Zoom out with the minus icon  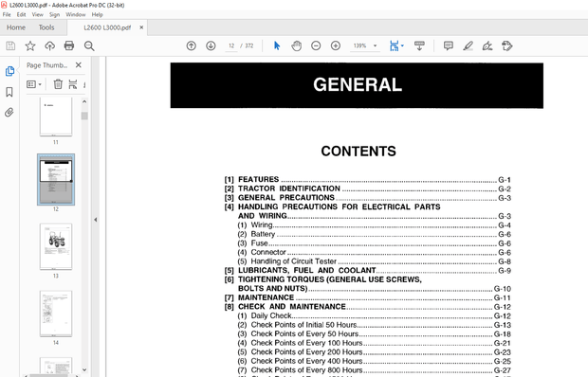[x=316, y=45]
